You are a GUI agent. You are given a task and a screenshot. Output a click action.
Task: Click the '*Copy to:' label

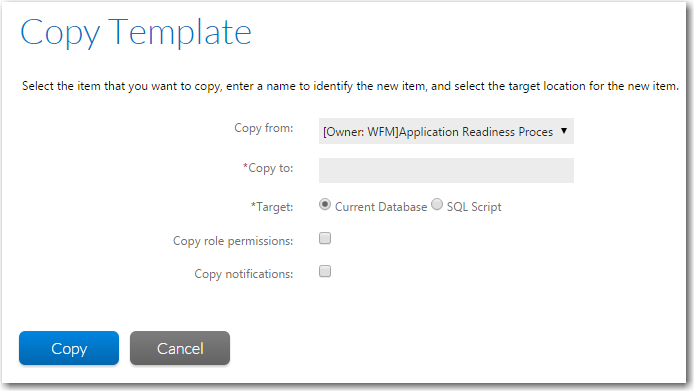268,168
